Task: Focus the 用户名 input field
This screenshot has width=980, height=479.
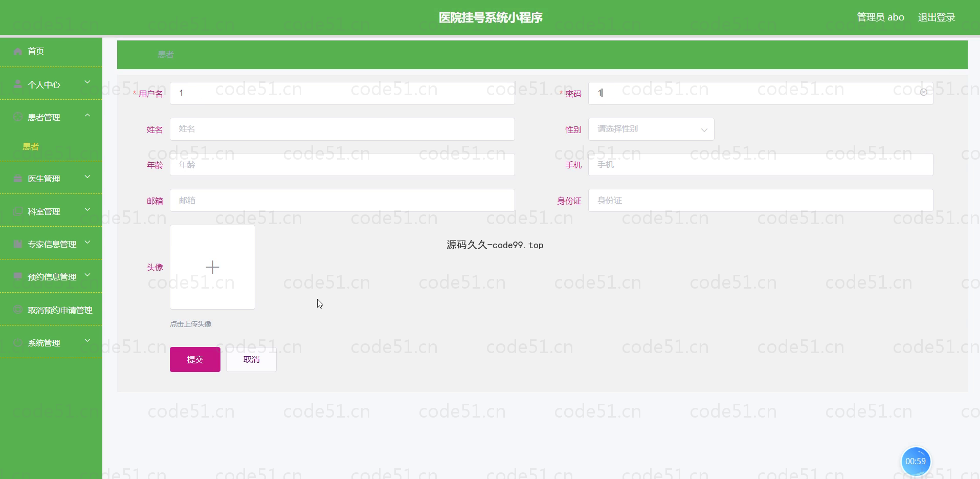Action: click(x=342, y=93)
